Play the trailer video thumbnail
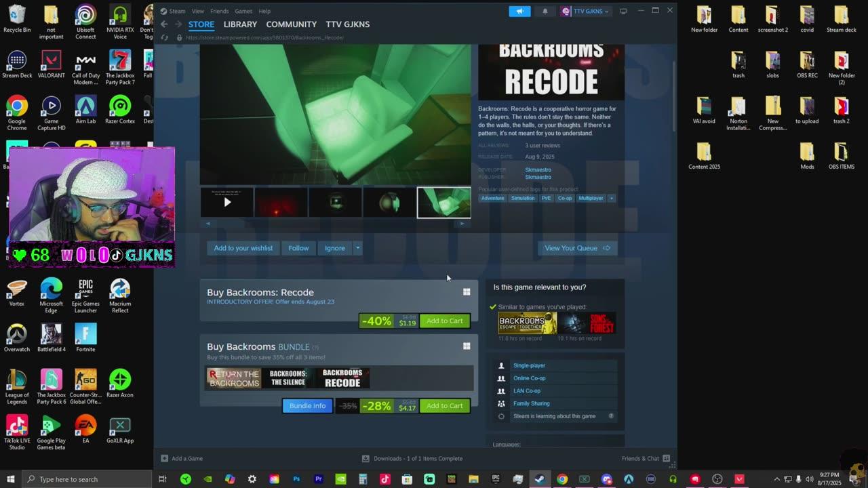868x488 pixels. [227, 202]
